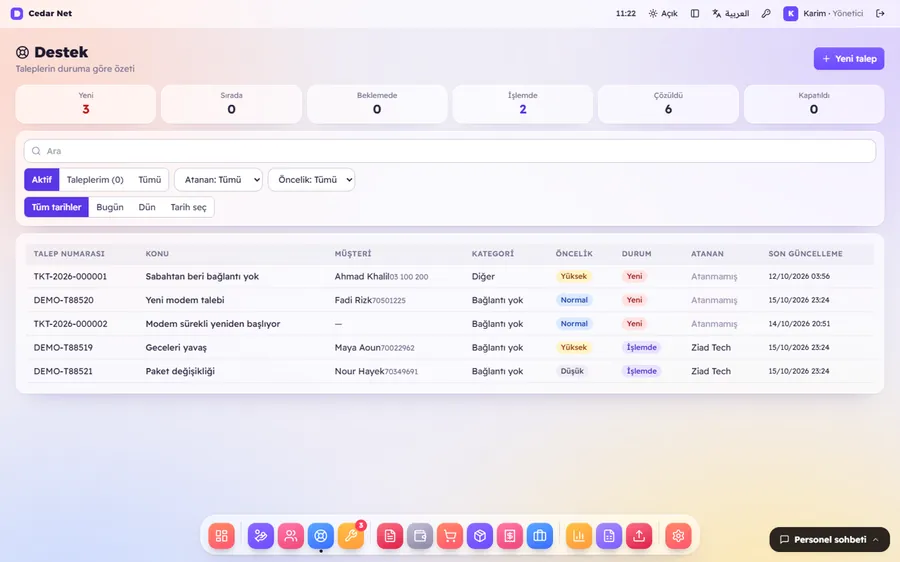This screenshot has height=562, width=900.
Task: Click subject 'Modem sürekli yeniden başlıyor'
Action: point(213,324)
